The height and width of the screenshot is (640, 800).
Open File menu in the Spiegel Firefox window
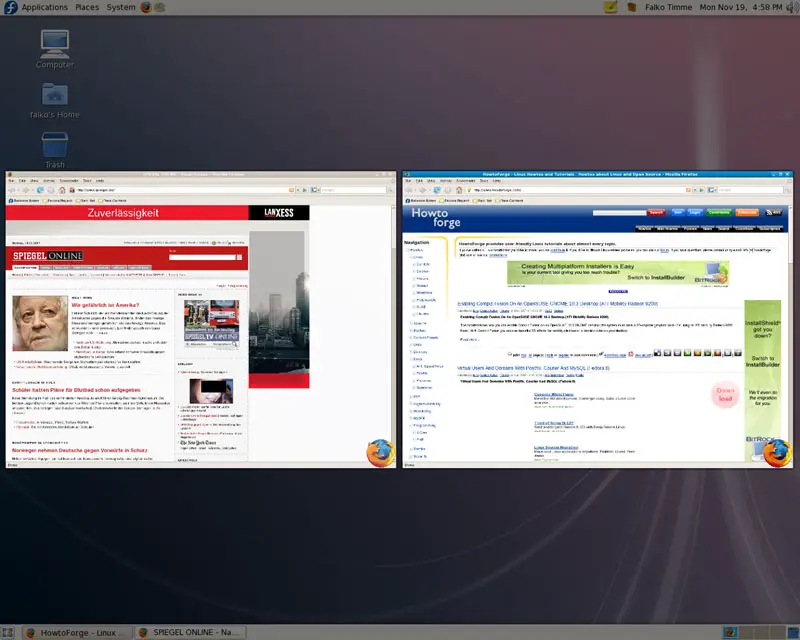[11, 181]
